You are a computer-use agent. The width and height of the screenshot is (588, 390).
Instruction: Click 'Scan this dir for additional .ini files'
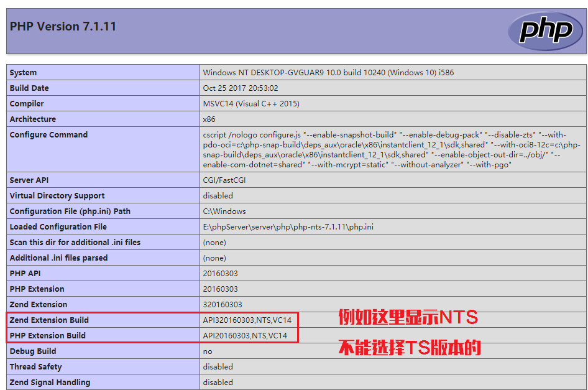(75, 242)
